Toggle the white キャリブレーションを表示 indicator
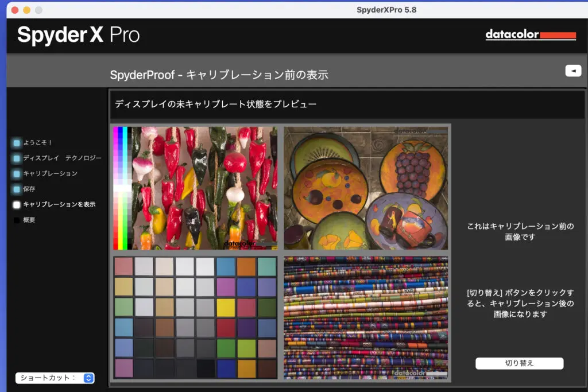Image resolution: width=588 pixels, height=392 pixels. [x=16, y=204]
